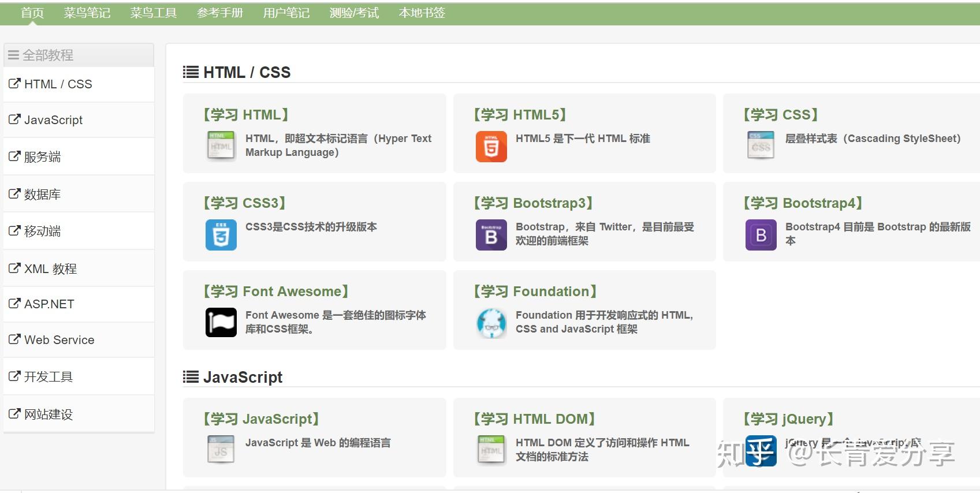The width and height of the screenshot is (980, 493).
Task: Click the blue CSS3 shield icon
Action: (x=221, y=234)
